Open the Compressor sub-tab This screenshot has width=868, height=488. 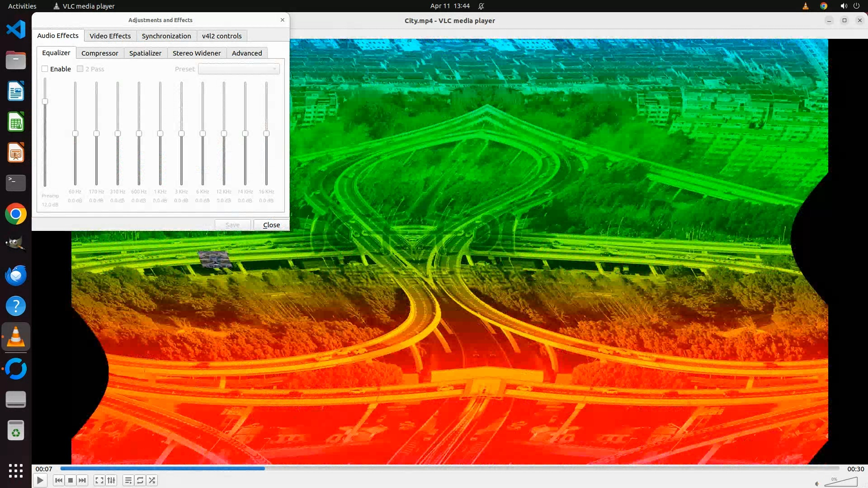[99, 53]
